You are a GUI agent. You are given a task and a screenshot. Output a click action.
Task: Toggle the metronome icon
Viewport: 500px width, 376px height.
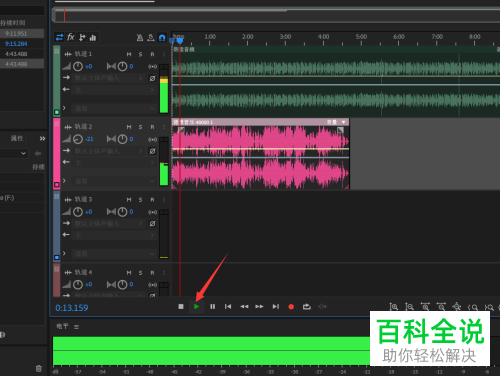(x=140, y=38)
